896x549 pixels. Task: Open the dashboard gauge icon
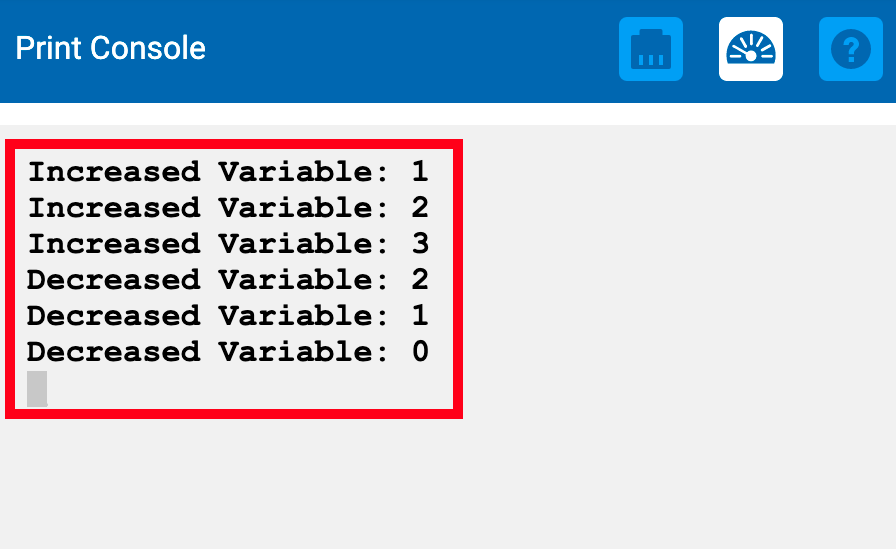pos(751,49)
